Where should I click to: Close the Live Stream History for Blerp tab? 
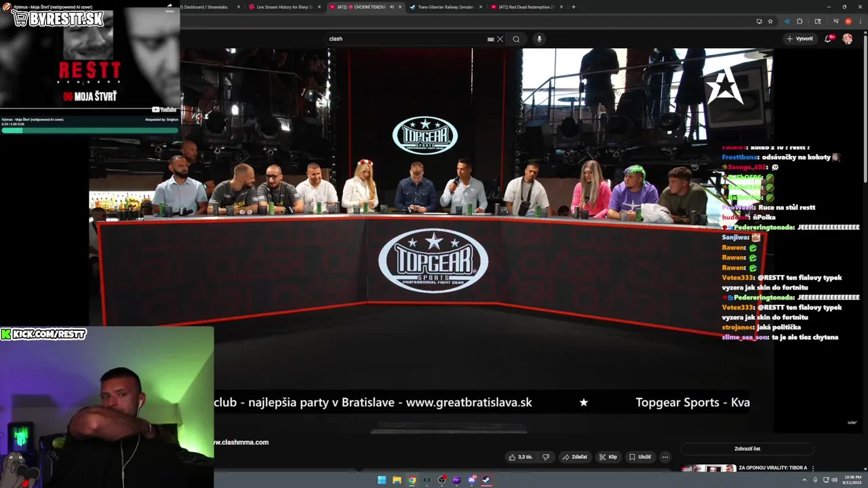pos(319,7)
